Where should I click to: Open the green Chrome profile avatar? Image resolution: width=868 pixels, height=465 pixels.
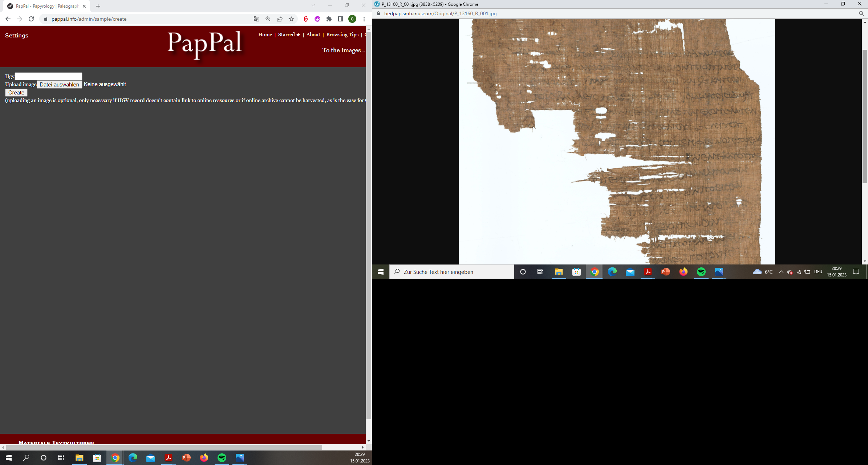tap(352, 19)
